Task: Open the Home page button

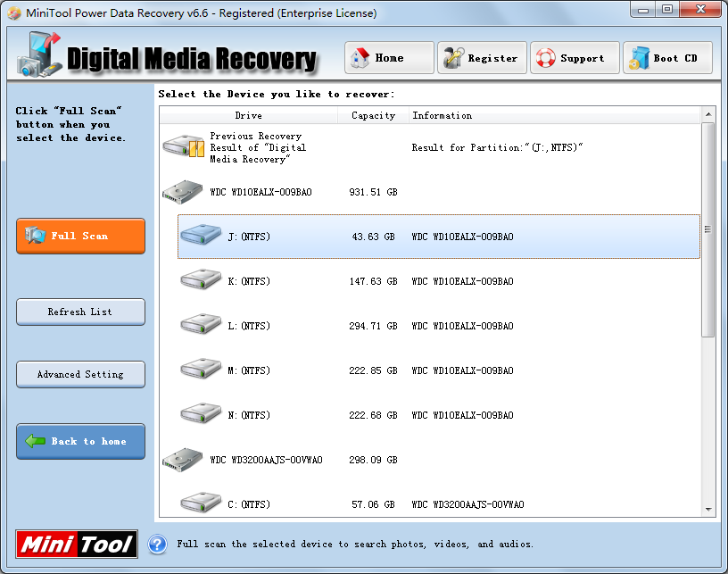Action: (390, 58)
